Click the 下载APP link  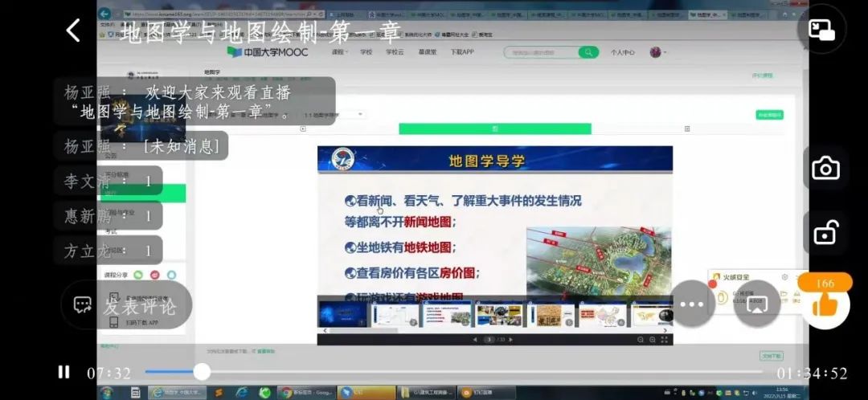coord(462,52)
